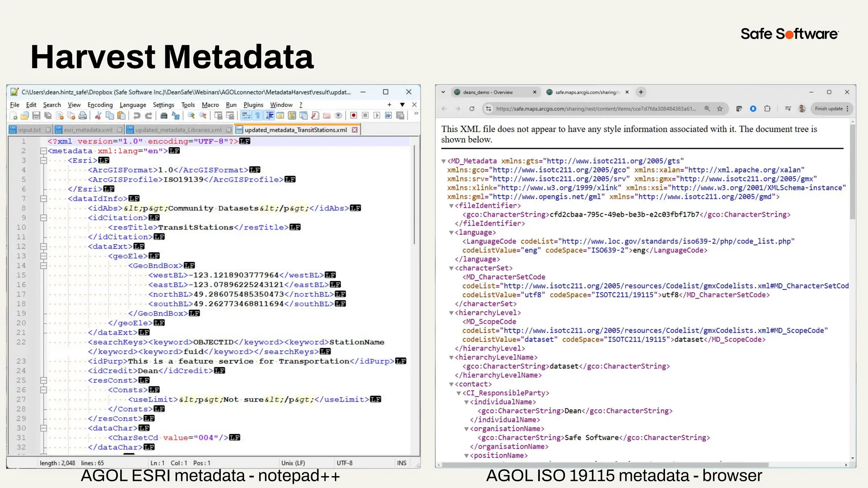The height and width of the screenshot is (488, 868).
Task: Click the browser profile avatar
Action: (801, 109)
